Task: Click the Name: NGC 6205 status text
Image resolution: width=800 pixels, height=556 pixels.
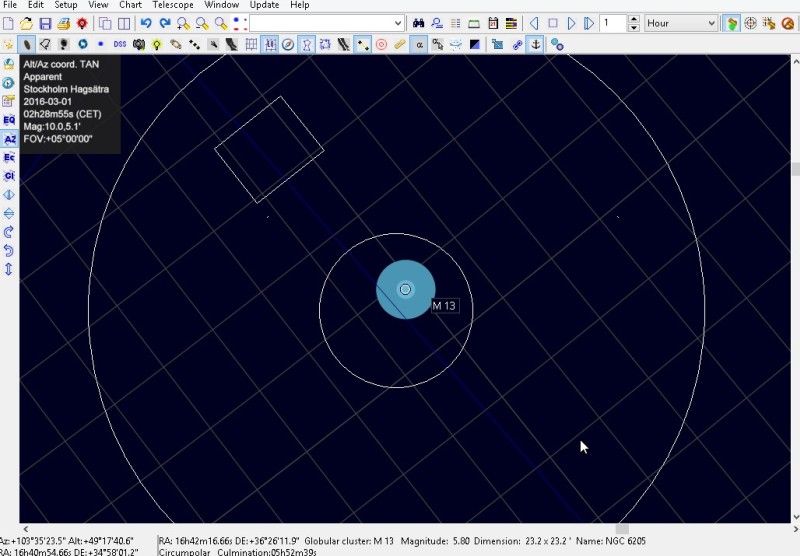Action: [611, 541]
